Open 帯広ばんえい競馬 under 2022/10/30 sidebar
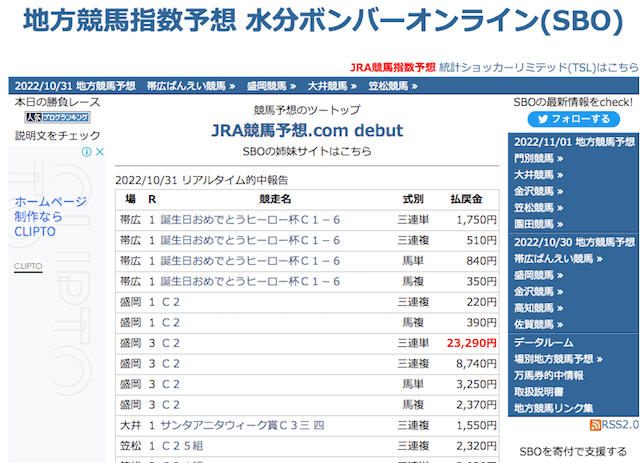Image resolution: width=640 pixels, height=463 pixels. coord(558,259)
